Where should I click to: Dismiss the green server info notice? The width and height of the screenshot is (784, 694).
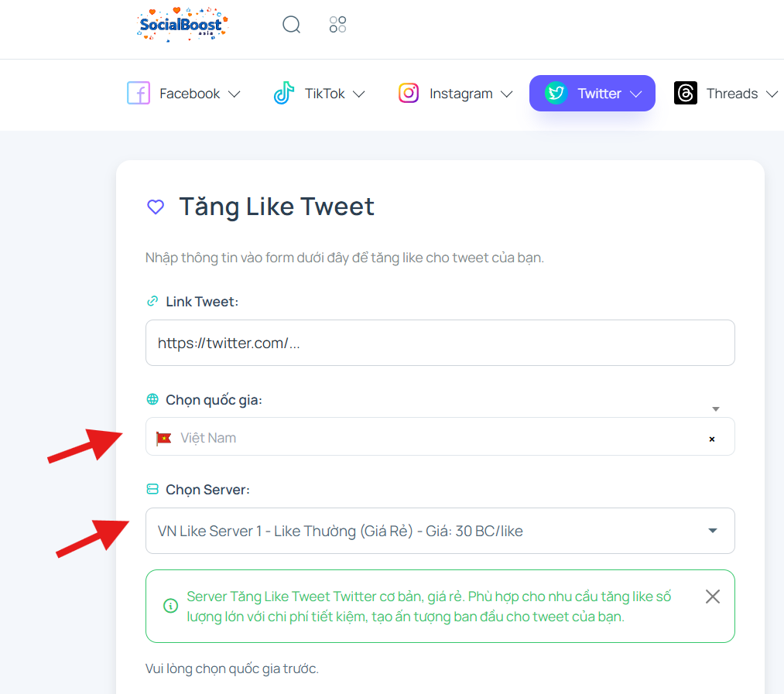pyautogui.click(x=713, y=597)
